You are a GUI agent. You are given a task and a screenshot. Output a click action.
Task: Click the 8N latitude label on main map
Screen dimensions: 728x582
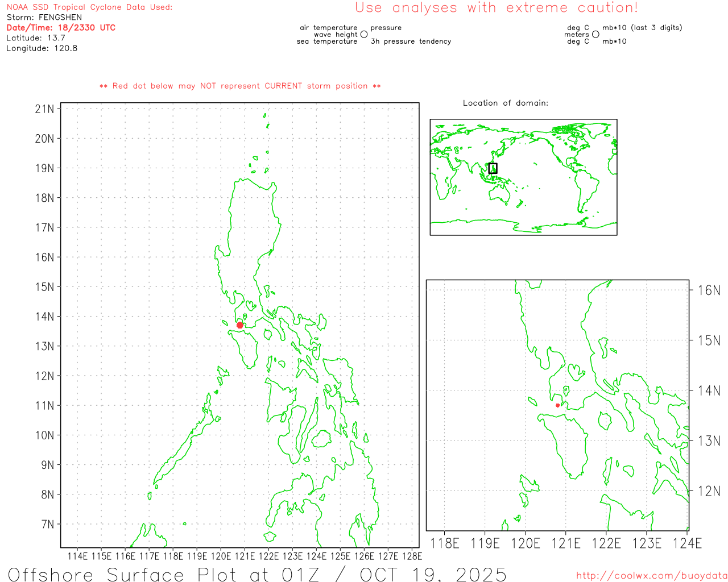pyautogui.click(x=48, y=494)
